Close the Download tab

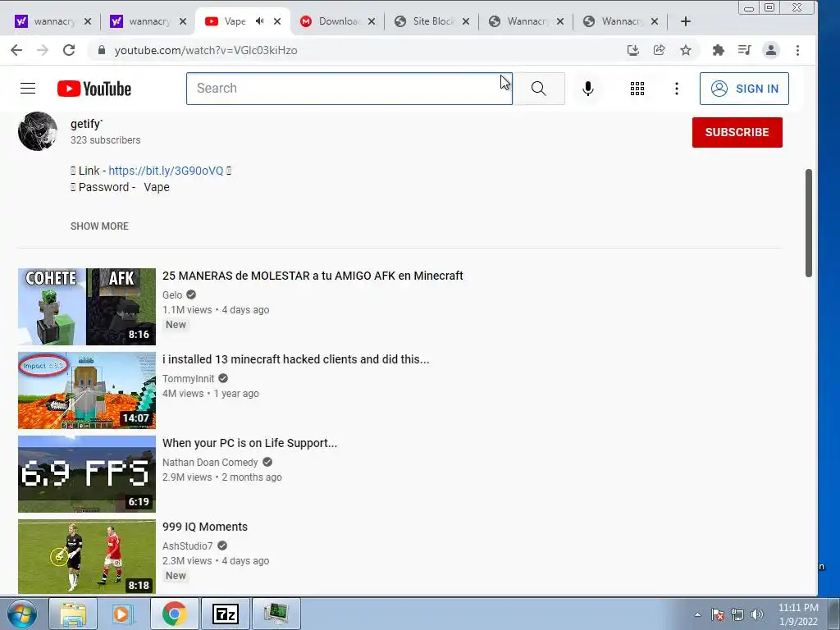tap(372, 21)
